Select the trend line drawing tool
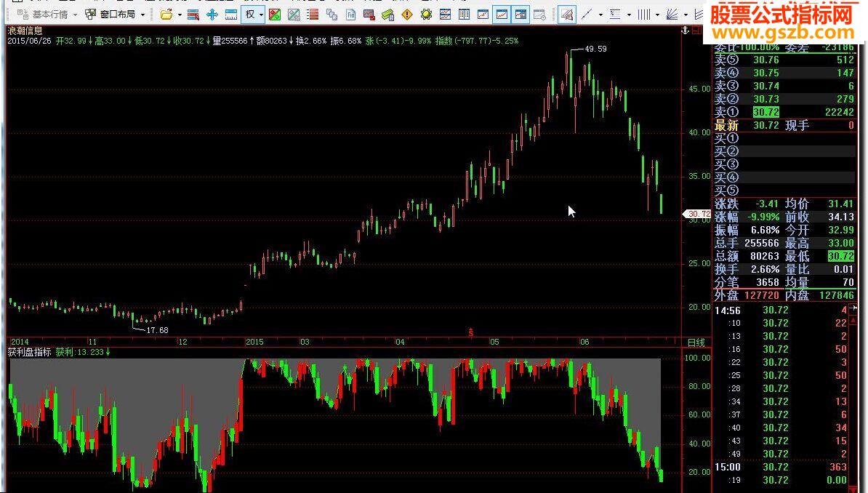 (x=587, y=15)
